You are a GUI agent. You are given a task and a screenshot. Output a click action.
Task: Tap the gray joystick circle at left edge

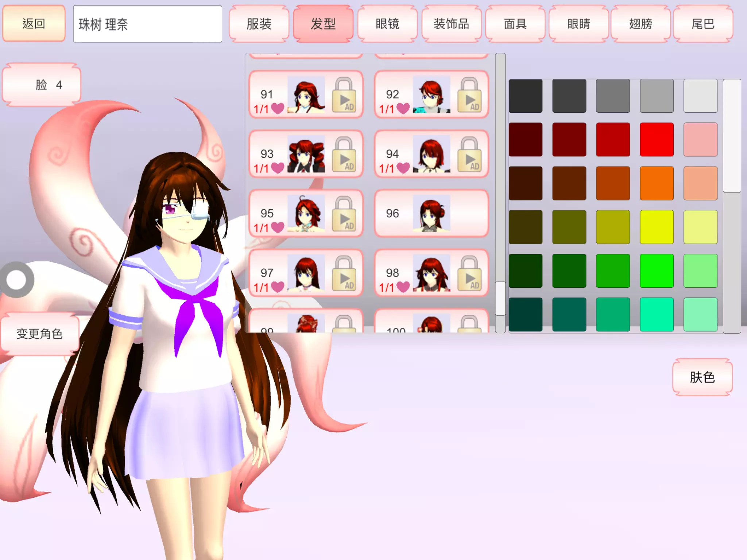coord(16,280)
